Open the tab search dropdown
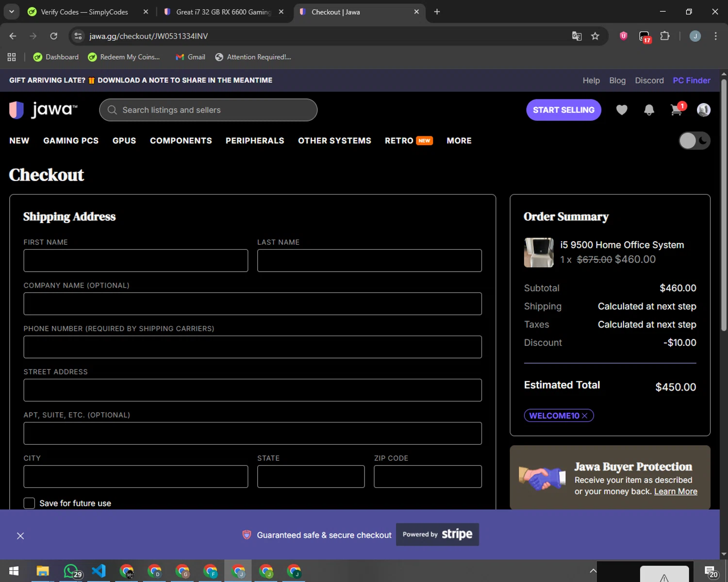Image resolution: width=728 pixels, height=582 pixels. [x=11, y=12]
